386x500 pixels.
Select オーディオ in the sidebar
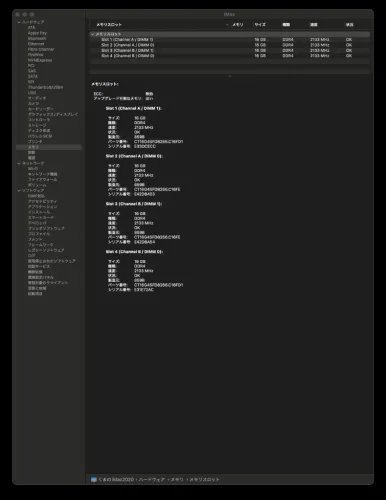click(x=37, y=98)
